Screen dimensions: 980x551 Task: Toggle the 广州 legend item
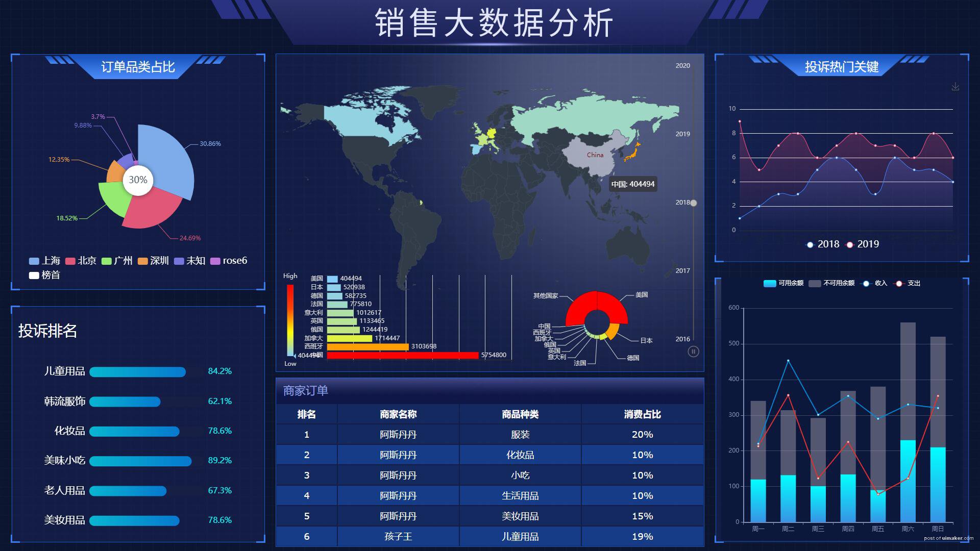[x=117, y=261]
